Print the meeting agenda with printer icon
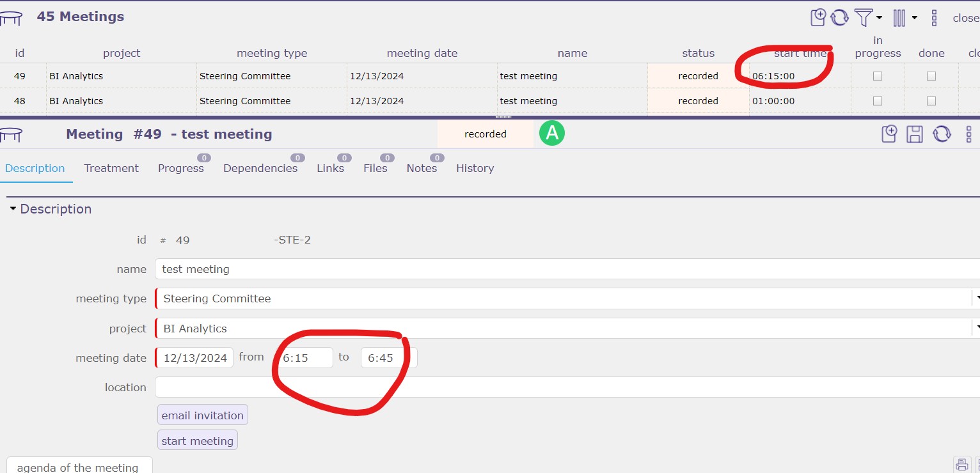The width and height of the screenshot is (980, 473). [x=961, y=464]
